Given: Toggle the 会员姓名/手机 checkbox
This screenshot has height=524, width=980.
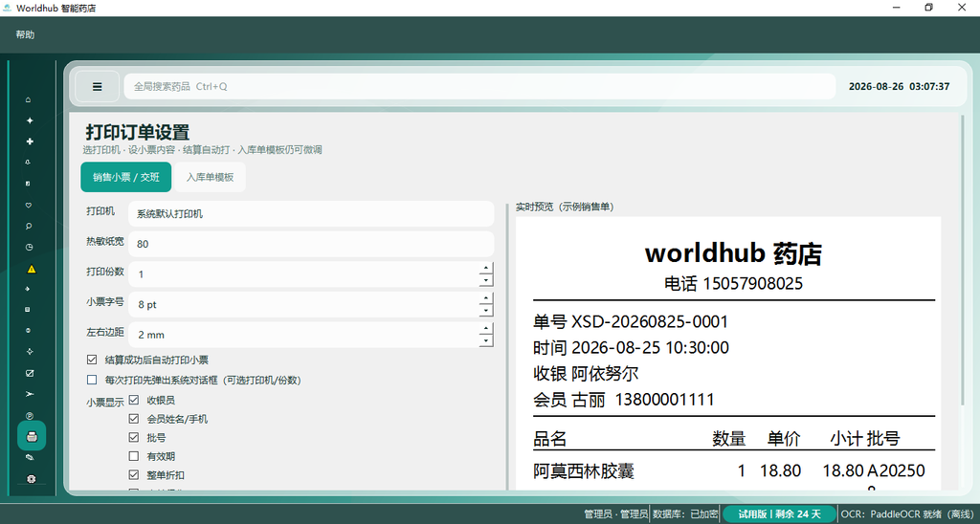Looking at the screenshot, I should click(133, 419).
